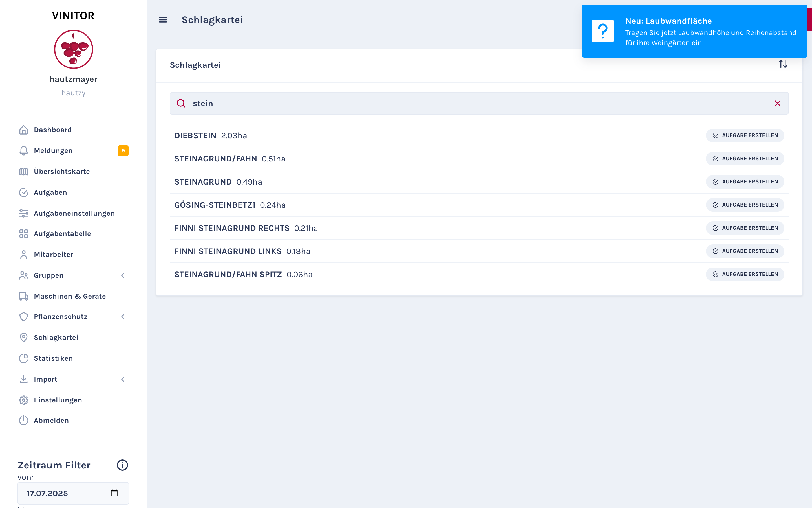Create task for STEINAGRUND/FAHN SPITZ
Image resolution: width=812 pixels, height=508 pixels.
[745, 275]
